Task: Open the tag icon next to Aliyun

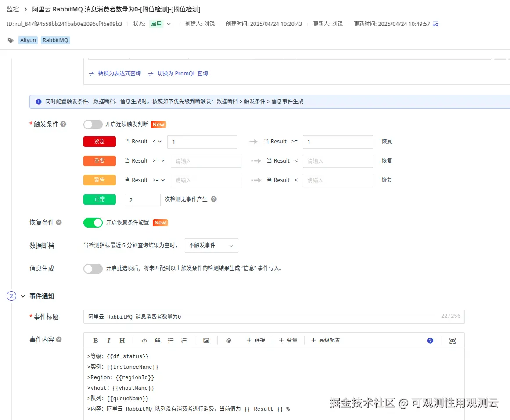Action: (11, 40)
